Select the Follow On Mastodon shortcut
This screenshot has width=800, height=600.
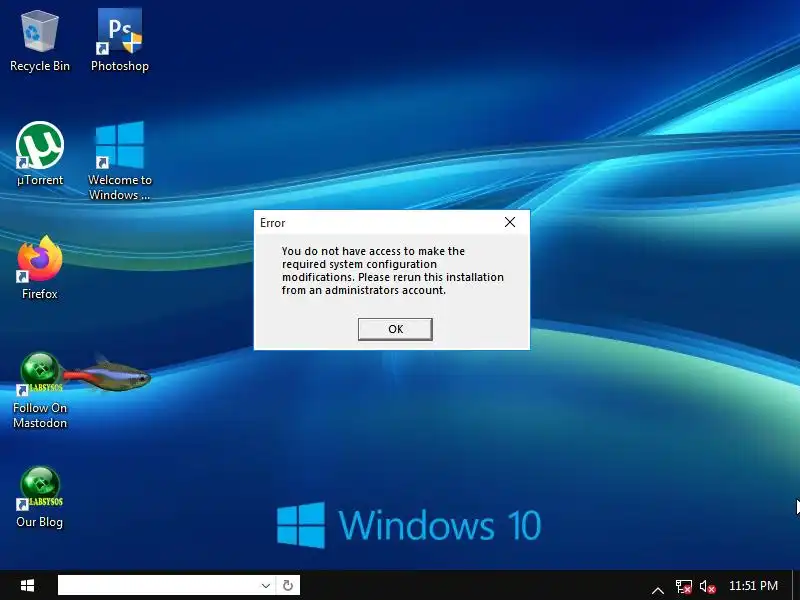tap(40, 390)
